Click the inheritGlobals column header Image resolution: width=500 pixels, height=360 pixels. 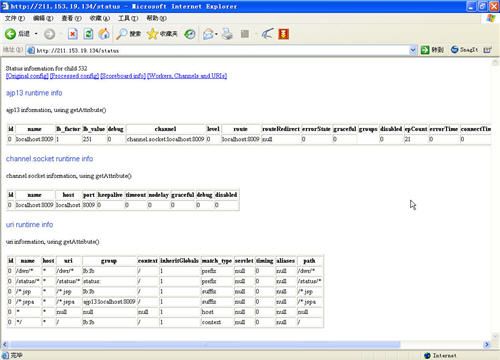[x=179, y=260]
